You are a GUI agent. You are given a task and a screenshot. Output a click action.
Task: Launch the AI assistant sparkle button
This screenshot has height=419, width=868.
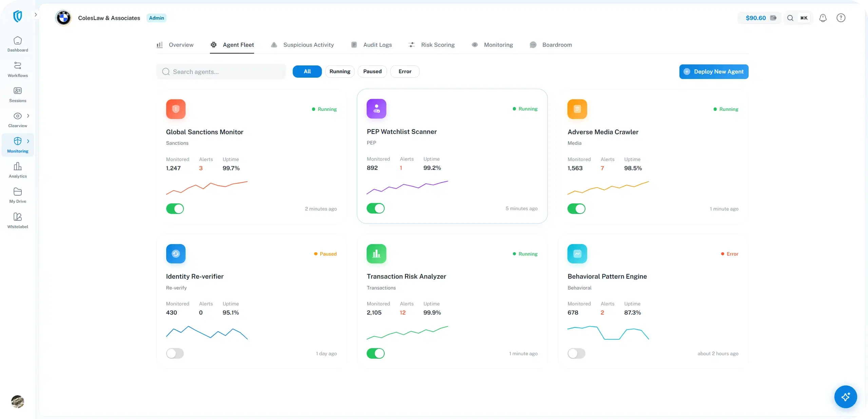[845, 397]
